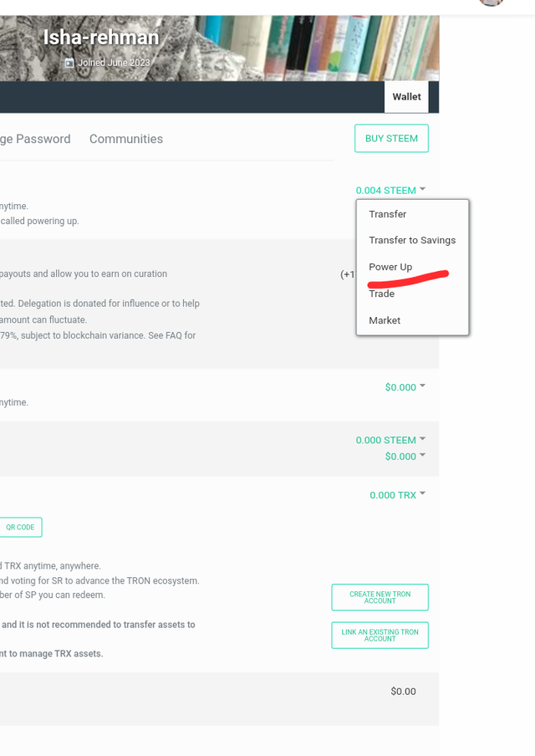
Task: Click Link an Existing TRON Account
Action: pos(380,635)
